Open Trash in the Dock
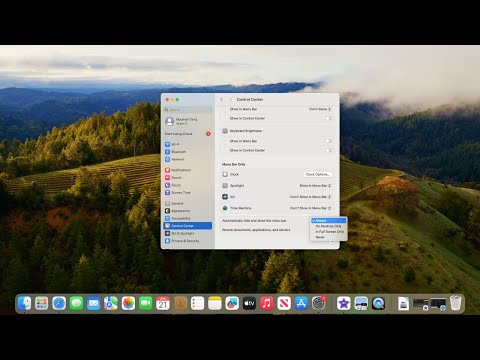The image size is (480, 360). tap(455, 303)
